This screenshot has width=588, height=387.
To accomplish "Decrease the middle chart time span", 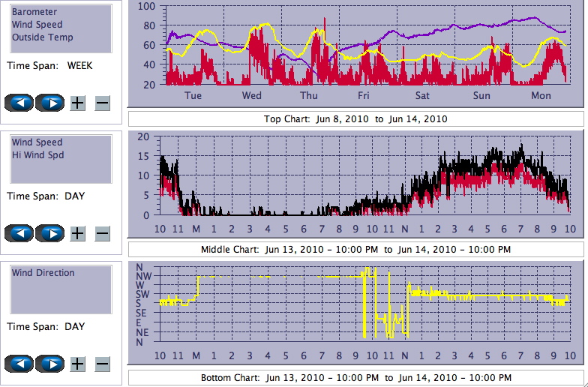I will pos(103,233).
